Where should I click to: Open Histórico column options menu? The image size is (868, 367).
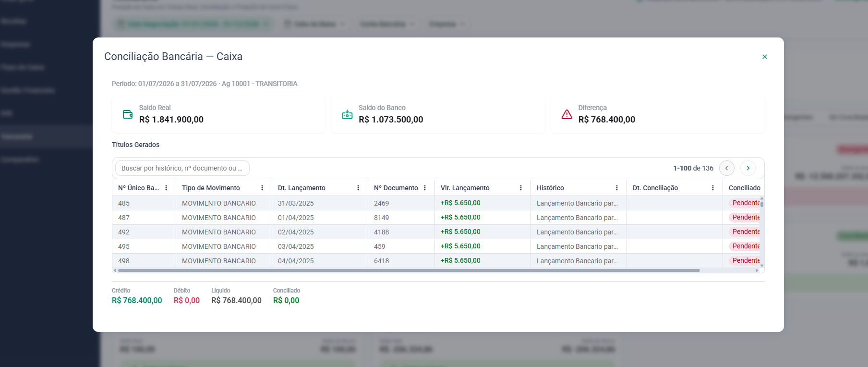[x=617, y=188]
